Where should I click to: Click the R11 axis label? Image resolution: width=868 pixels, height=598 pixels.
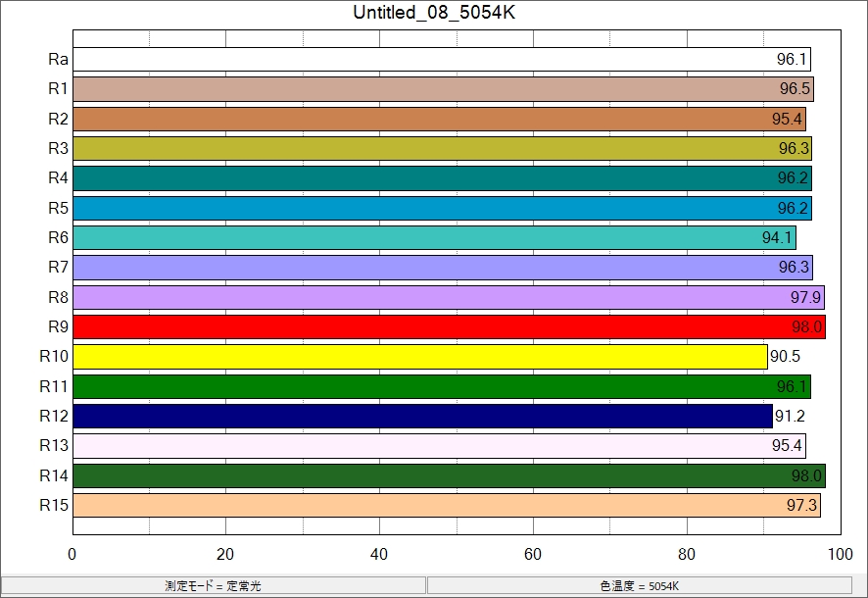[54, 386]
